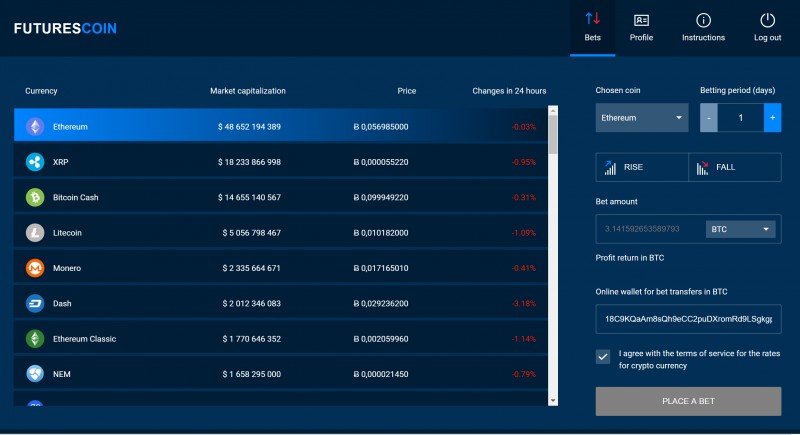This screenshot has height=435, width=800.
Task: Select the Monero currency name
Action: coord(66,268)
